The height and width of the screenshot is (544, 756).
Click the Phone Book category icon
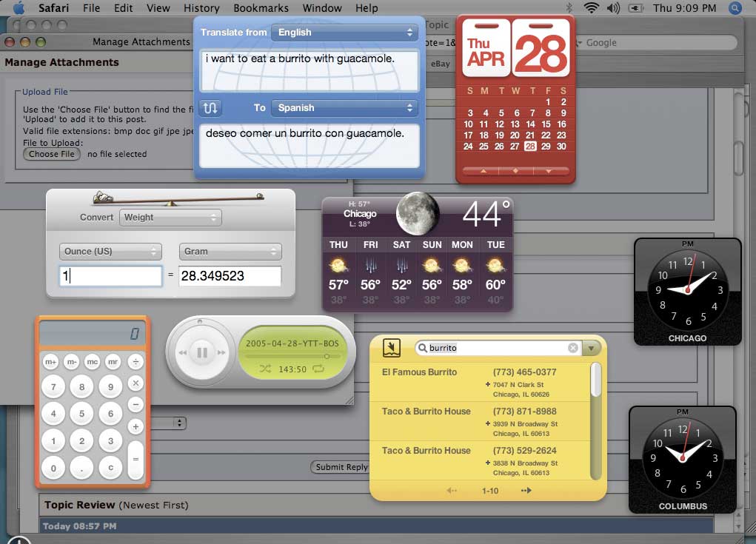click(392, 347)
